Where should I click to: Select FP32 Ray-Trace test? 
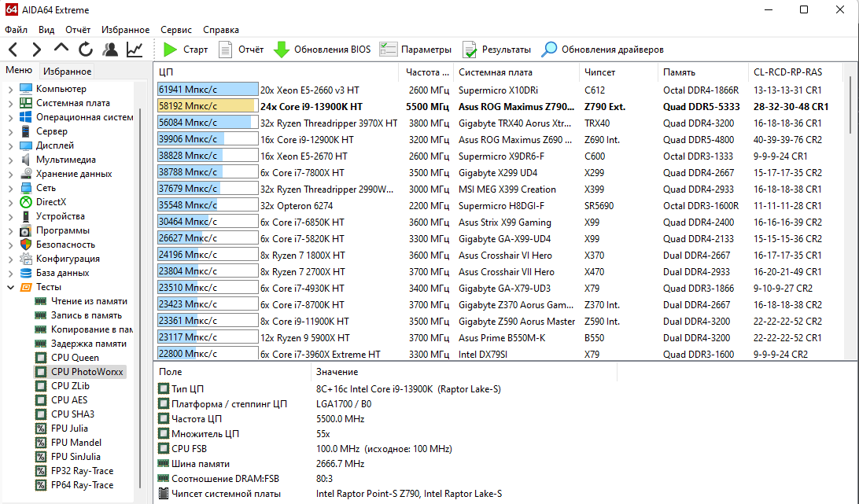[82, 471]
